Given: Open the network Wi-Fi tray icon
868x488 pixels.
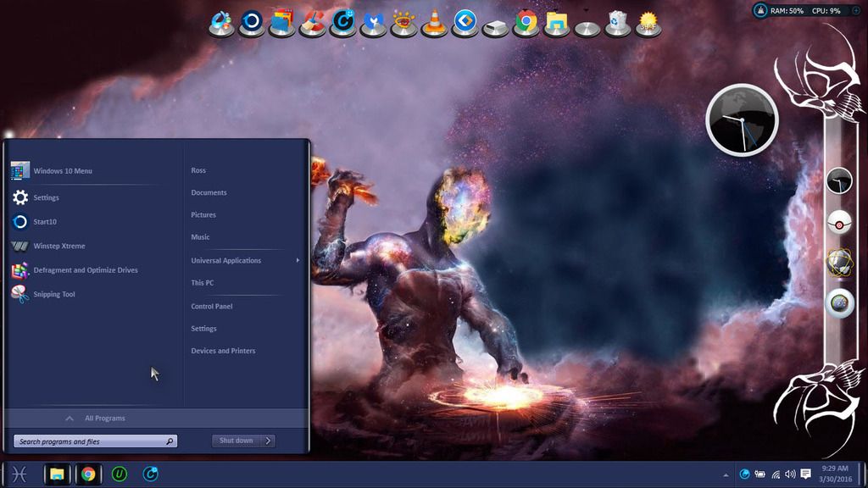Looking at the screenshot, I should point(776,474).
